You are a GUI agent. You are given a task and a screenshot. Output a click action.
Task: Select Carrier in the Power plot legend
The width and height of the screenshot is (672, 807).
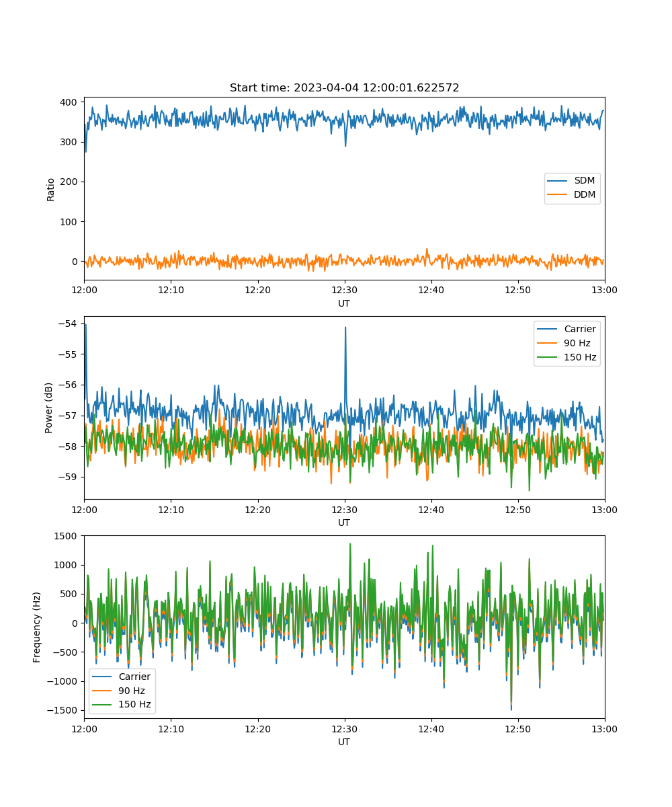580,329
